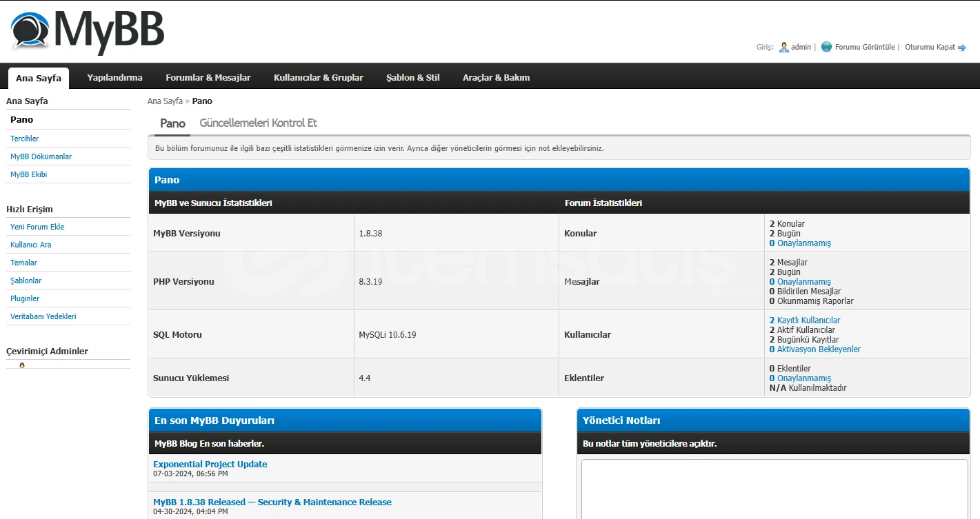Switch to Güncellemeleri Kontrol Et tab
Screen dimensions: 980x519
point(259,123)
